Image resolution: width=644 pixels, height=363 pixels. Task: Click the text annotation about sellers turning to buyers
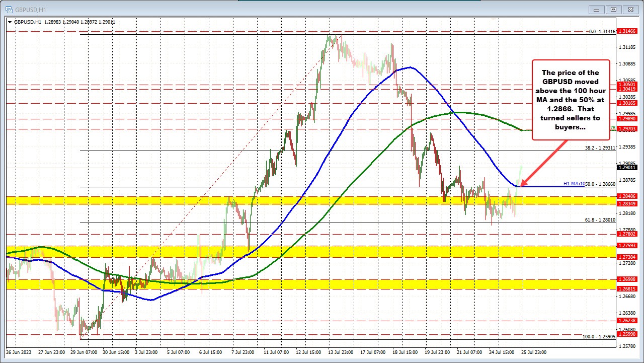click(571, 99)
